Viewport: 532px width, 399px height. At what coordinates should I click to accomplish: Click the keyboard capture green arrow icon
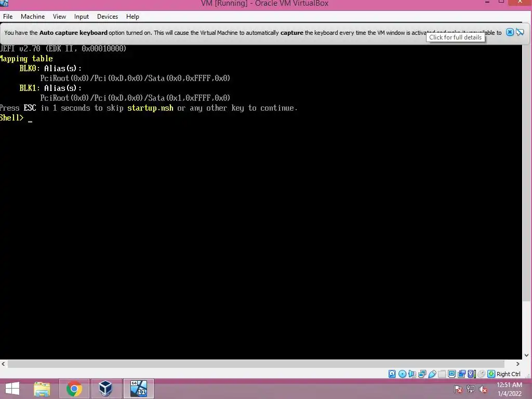coord(491,374)
